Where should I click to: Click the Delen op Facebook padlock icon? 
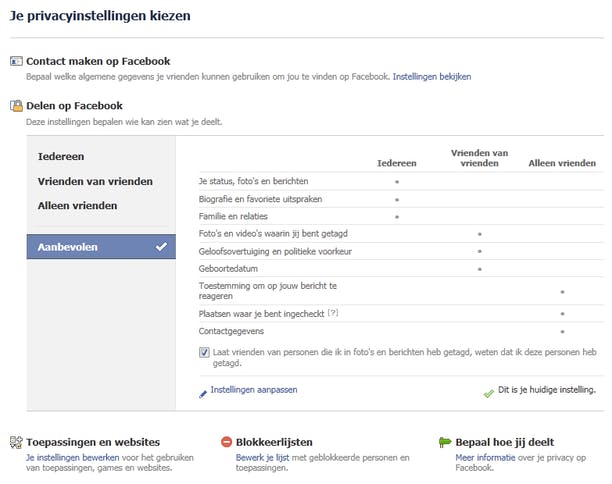tap(16, 105)
